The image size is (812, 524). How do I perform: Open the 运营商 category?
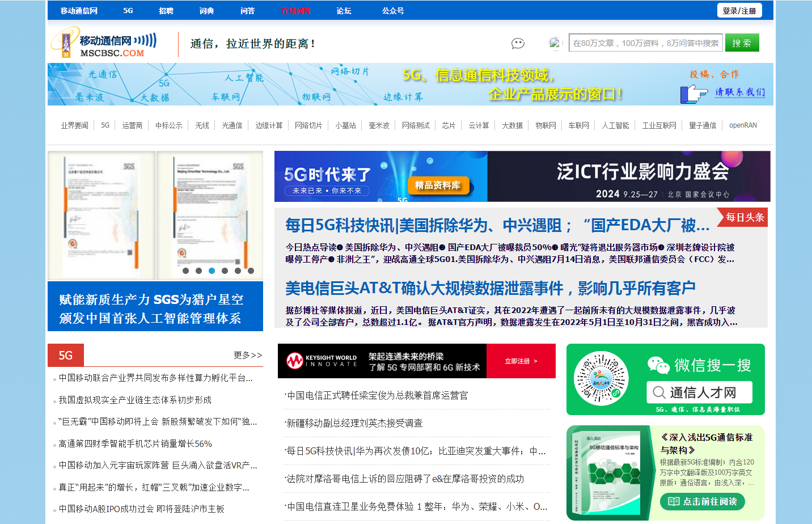pyautogui.click(x=132, y=125)
